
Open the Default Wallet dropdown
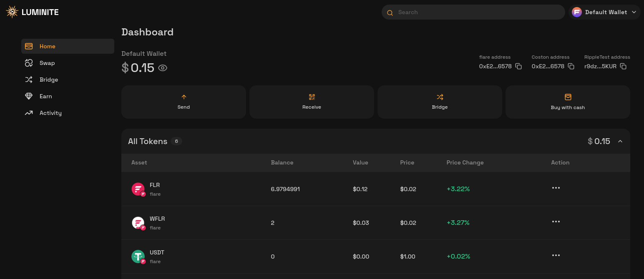pos(604,12)
